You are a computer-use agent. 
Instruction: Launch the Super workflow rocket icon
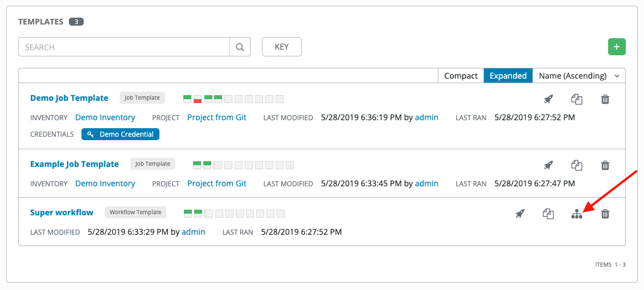(519, 214)
